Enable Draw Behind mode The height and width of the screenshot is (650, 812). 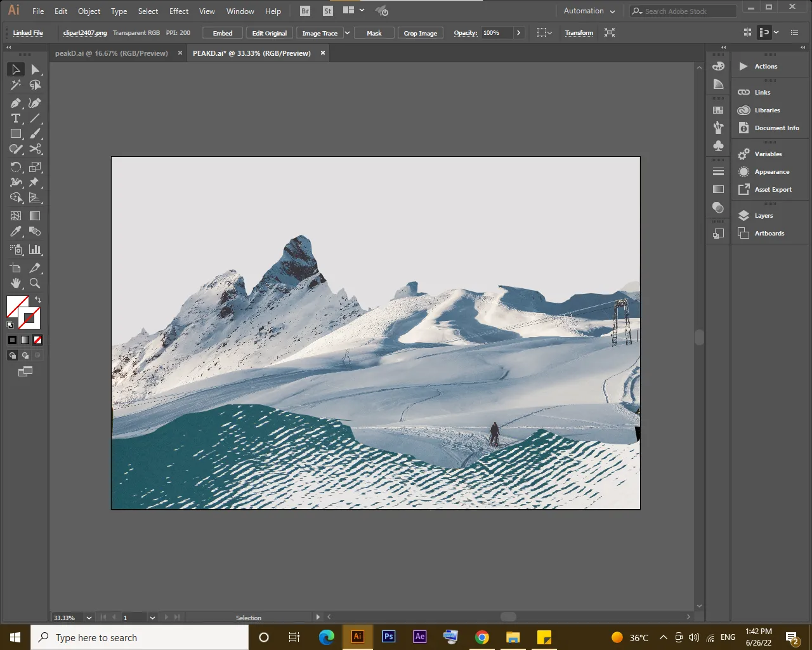[x=25, y=355]
